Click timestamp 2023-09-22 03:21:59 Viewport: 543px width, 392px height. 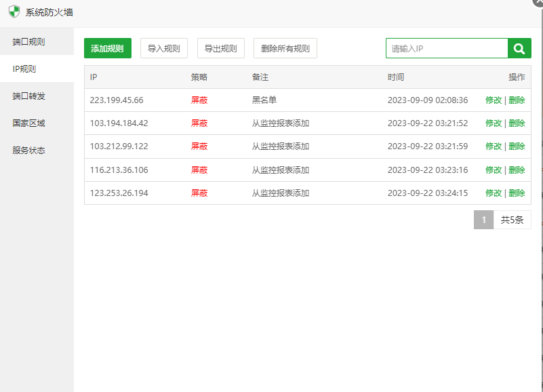tap(428, 146)
